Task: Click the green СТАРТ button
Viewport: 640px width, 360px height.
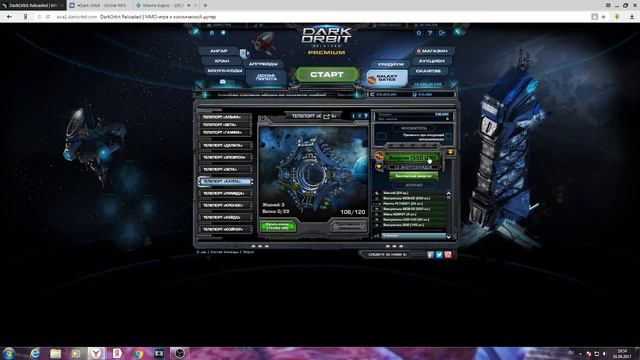Action: click(327, 75)
